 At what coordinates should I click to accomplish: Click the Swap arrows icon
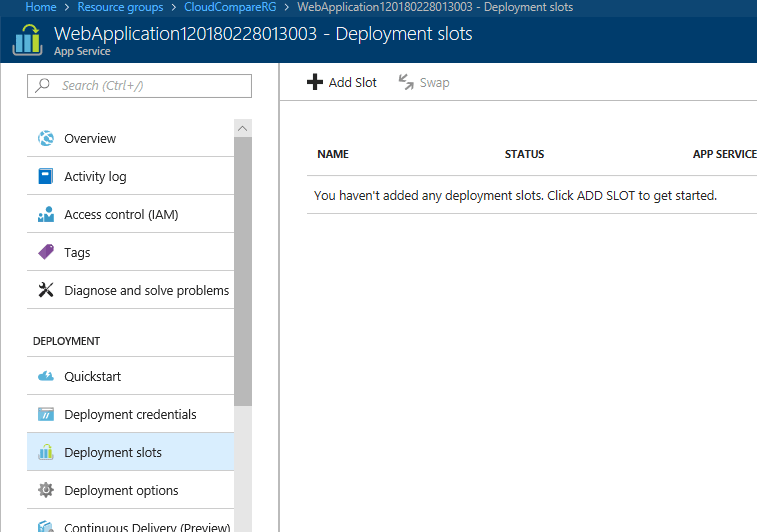coord(406,82)
